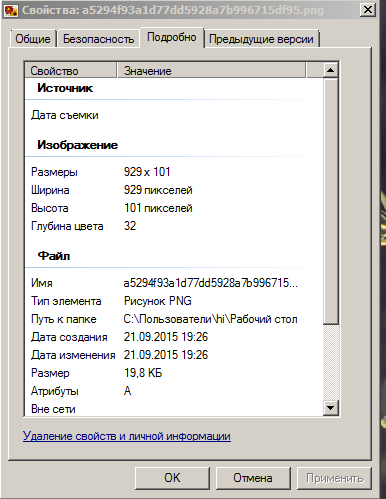
Task: Select the Тип элемента row
Action: pos(174,301)
